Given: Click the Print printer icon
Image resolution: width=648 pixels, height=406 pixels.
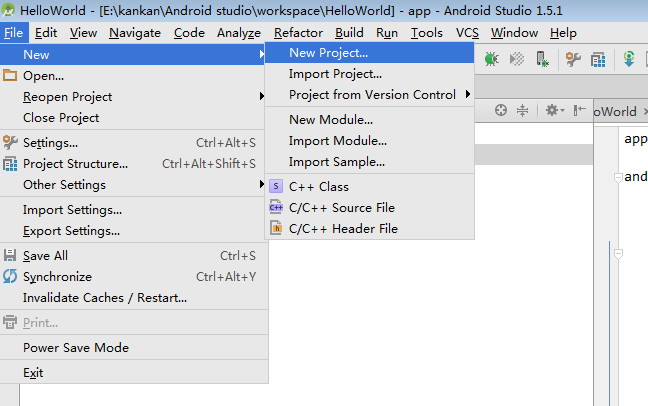Looking at the screenshot, I should (x=10, y=322).
